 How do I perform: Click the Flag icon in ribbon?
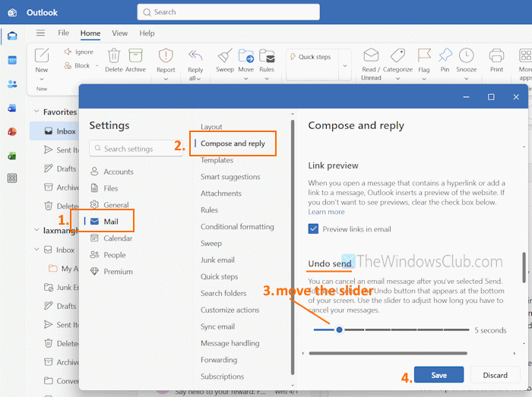(x=424, y=55)
